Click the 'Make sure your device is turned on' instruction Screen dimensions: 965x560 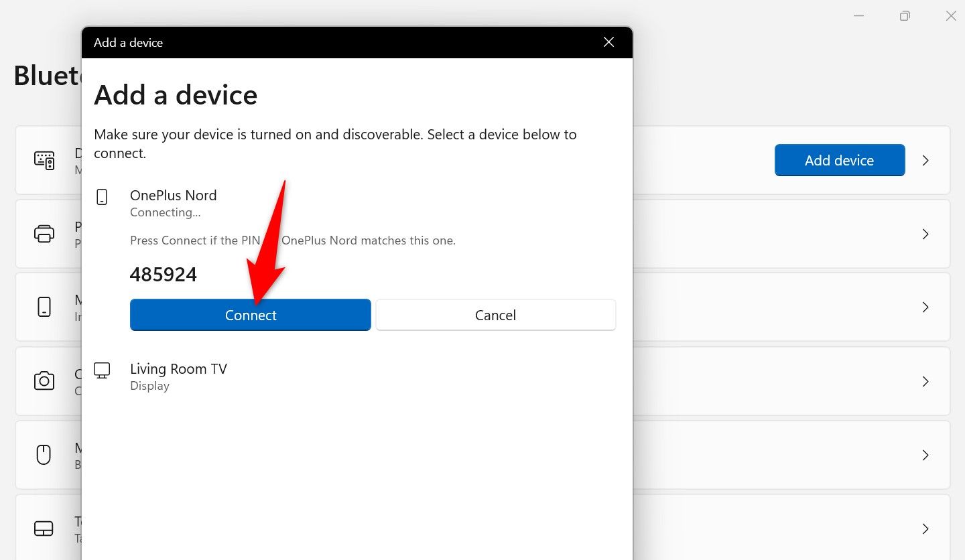click(335, 143)
